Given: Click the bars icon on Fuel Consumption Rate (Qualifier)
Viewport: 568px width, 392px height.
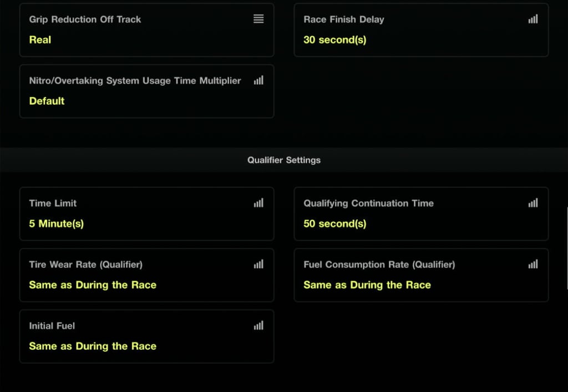Looking at the screenshot, I should tap(533, 264).
